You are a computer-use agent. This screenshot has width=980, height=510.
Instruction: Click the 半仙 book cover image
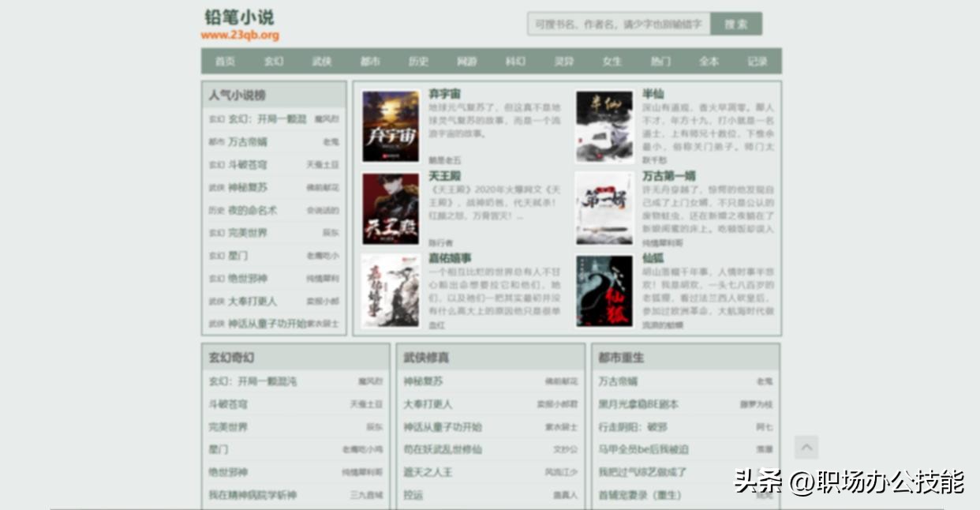603,125
